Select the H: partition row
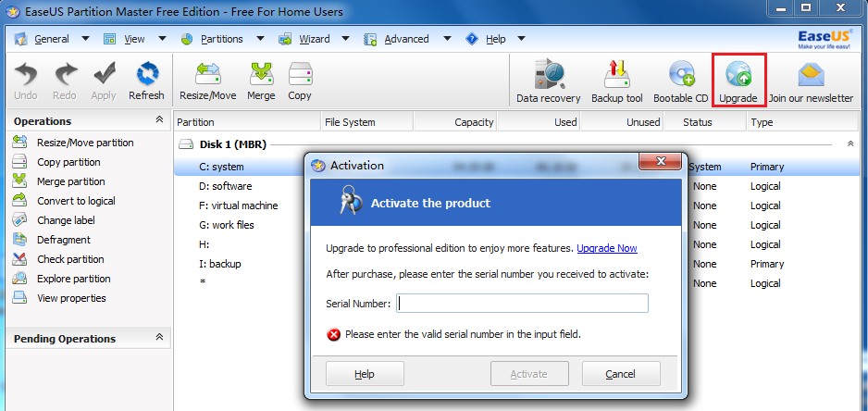Screen dimensions: 868x411 (204, 244)
